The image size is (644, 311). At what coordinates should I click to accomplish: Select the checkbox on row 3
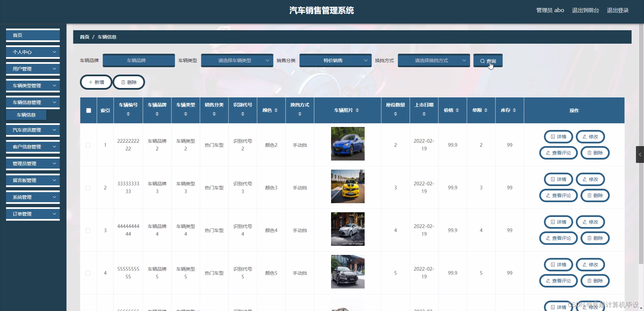click(x=88, y=230)
